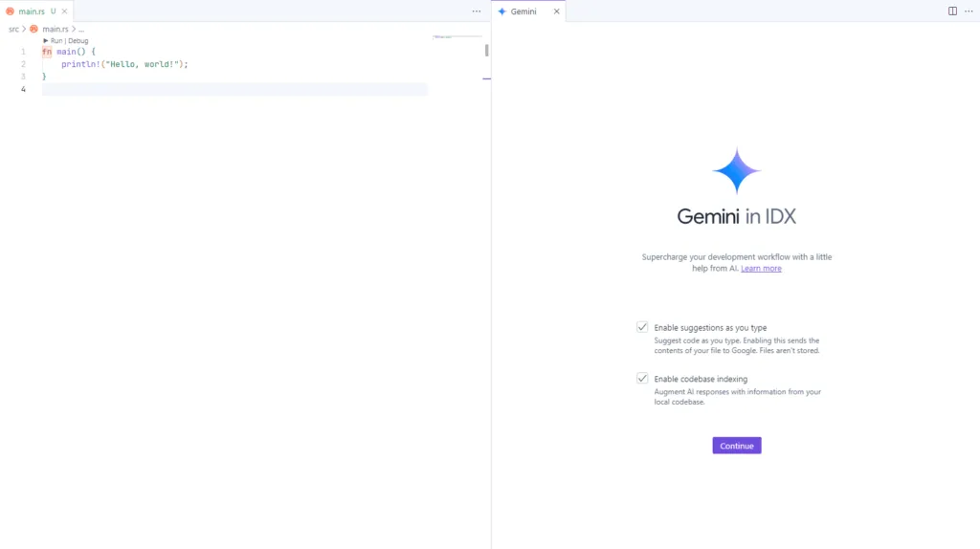
Task: Click the split editor icon in the Gemini pane
Action: [952, 11]
